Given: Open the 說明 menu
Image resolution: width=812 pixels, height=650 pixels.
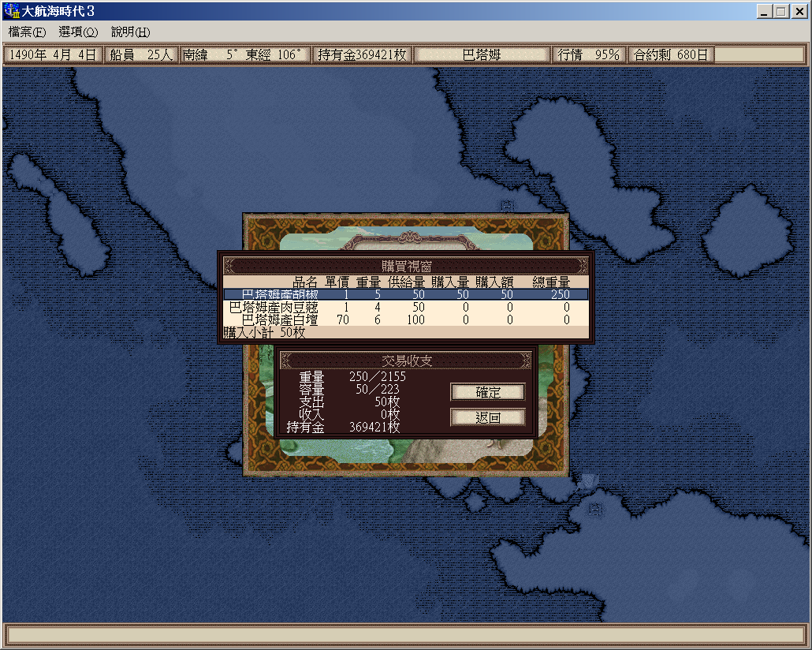Looking at the screenshot, I should coord(129,32).
